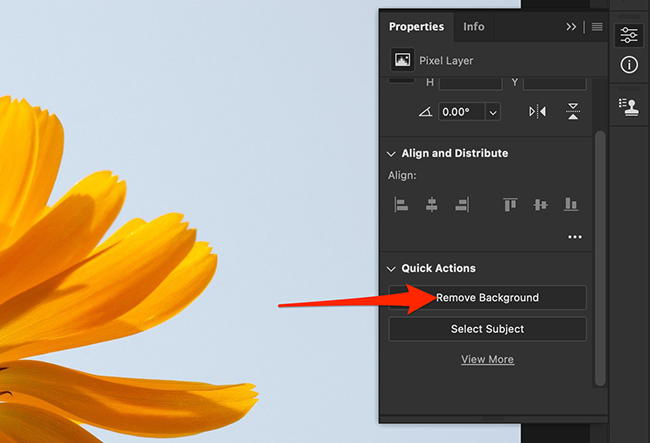Click the Select Subject button

tap(487, 329)
